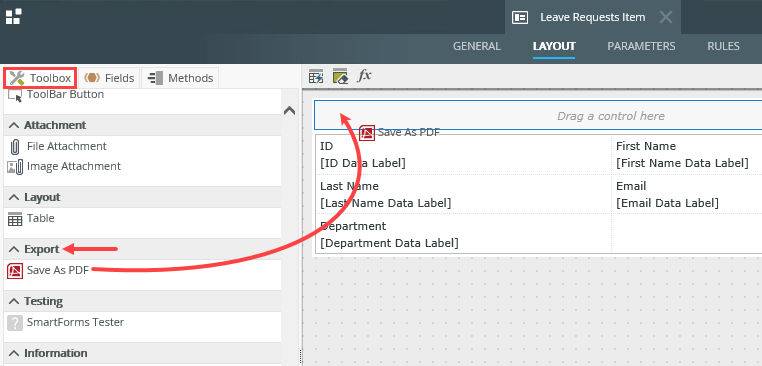The height and width of the screenshot is (366, 762).
Task: Click the toolbox scroll-up chevron
Action: [x=289, y=111]
